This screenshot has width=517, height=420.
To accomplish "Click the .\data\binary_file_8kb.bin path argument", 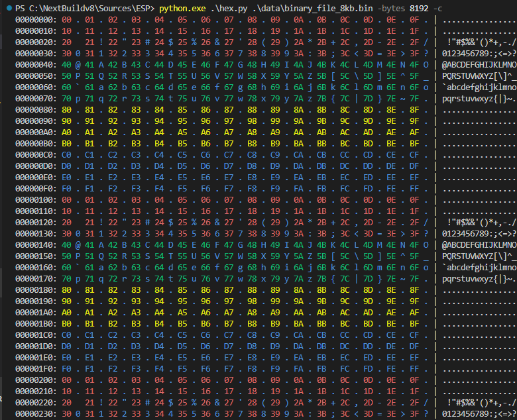I will [x=312, y=9].
